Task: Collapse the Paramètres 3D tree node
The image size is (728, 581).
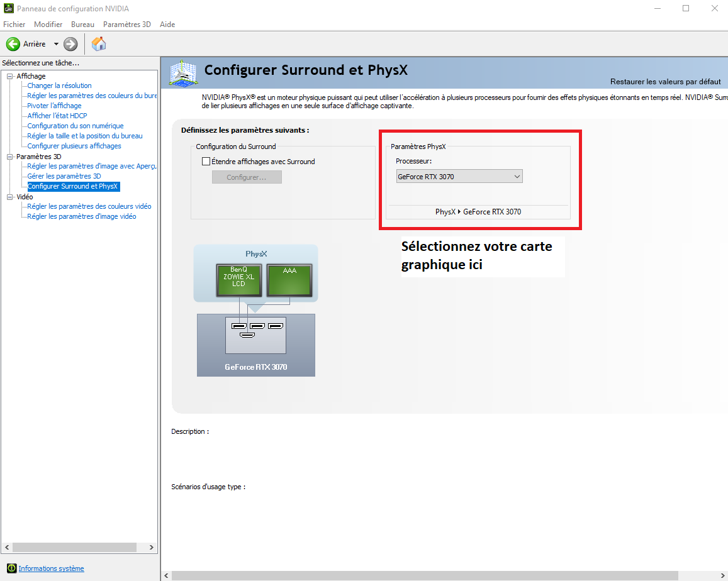Action: click(10, 157)
